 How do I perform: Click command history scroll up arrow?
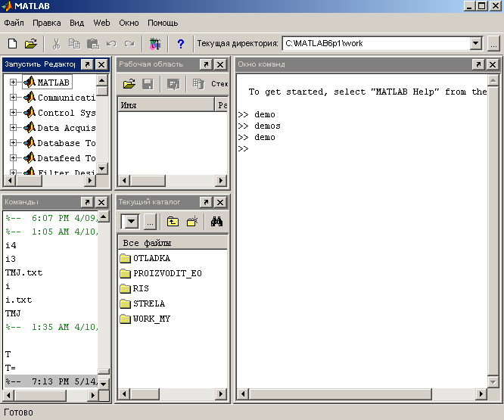pos(103,216)
